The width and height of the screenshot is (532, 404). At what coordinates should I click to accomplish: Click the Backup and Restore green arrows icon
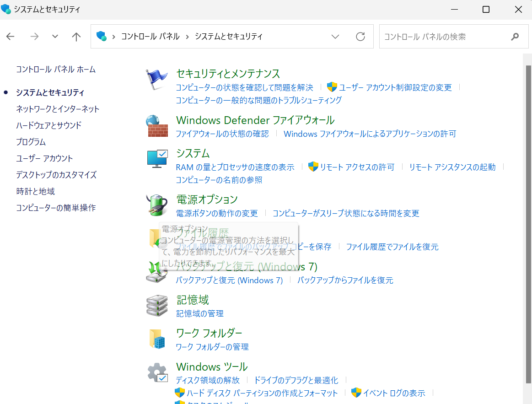pos(157,271)
